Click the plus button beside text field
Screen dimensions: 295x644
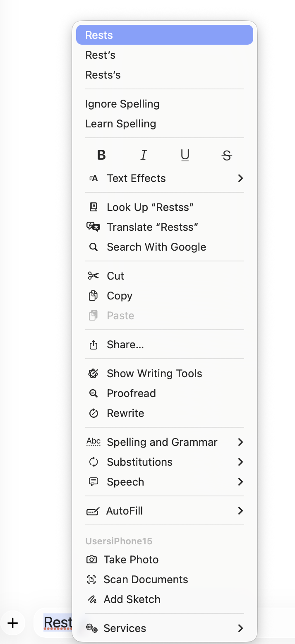(x=13, y=623)
